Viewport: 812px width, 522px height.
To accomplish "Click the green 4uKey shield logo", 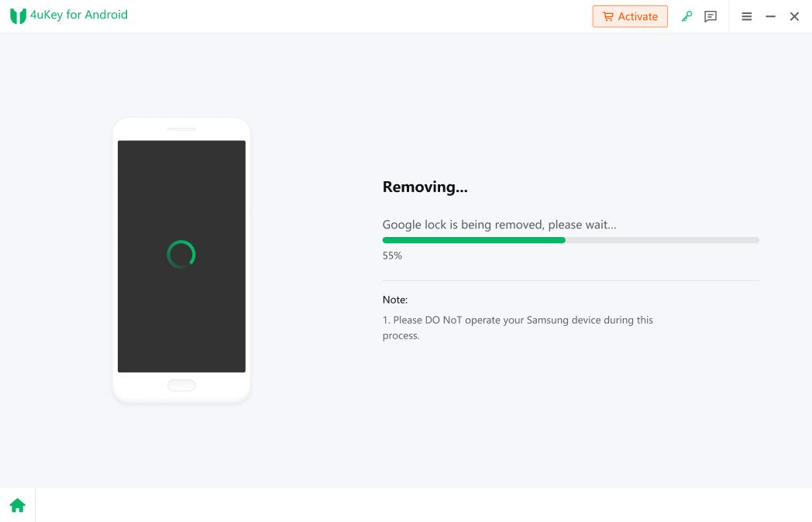I will (x=18, y=15).
